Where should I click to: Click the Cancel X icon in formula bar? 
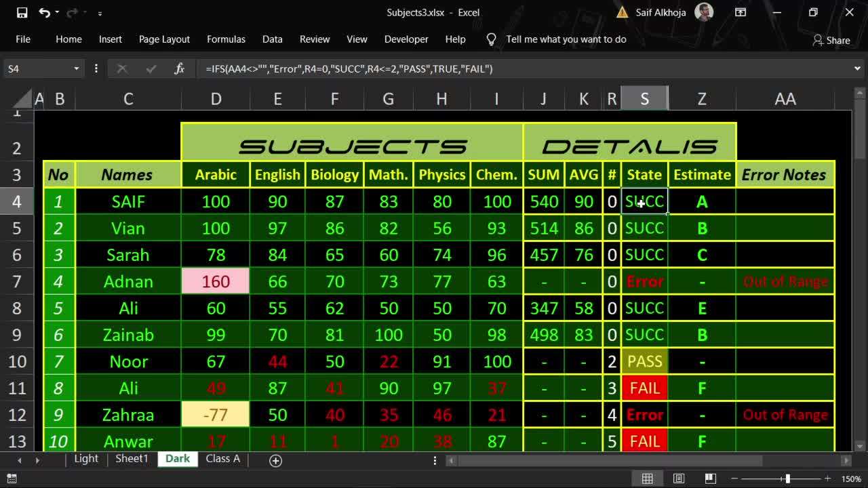point(122,68)
